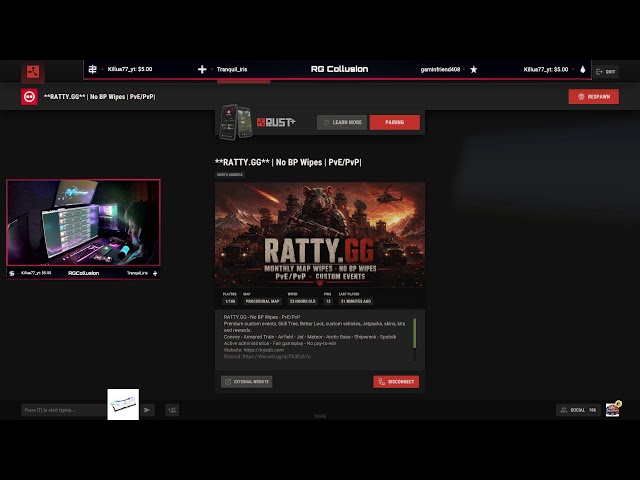640x480 pixels.
Task: Click the Discord link in the server description
Action: (277, 356)
